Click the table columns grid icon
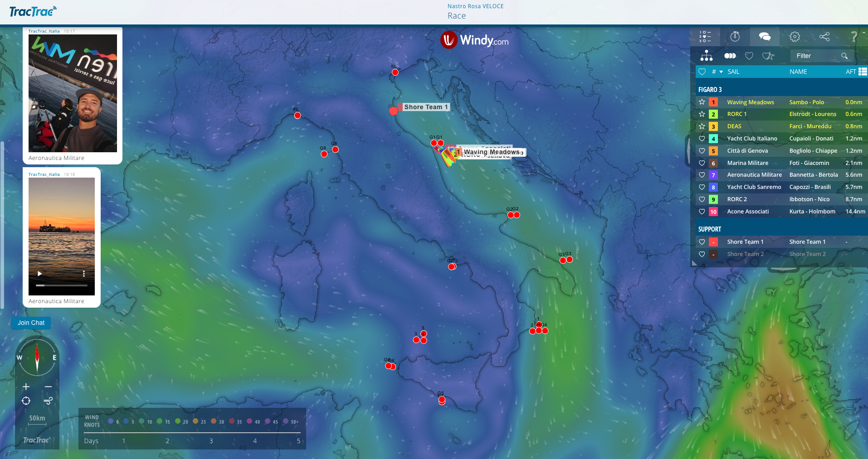 (x=863, y=72)
